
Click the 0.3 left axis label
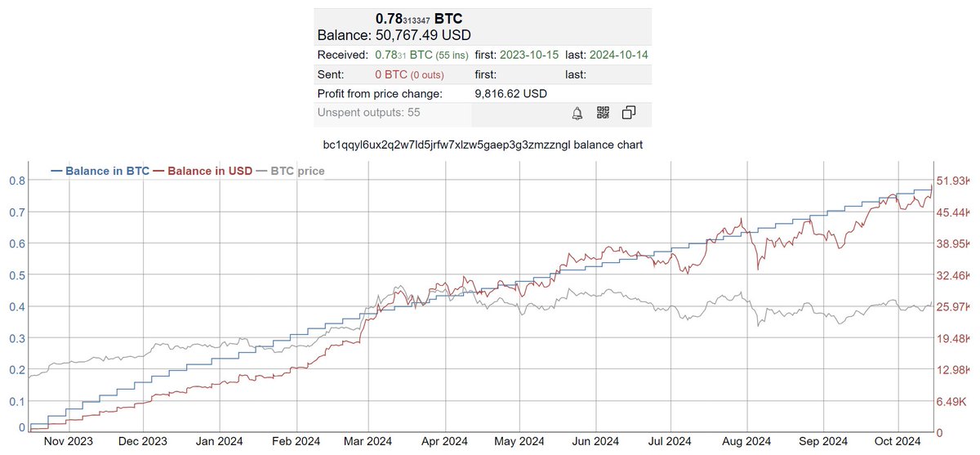(x=16, y=338)
